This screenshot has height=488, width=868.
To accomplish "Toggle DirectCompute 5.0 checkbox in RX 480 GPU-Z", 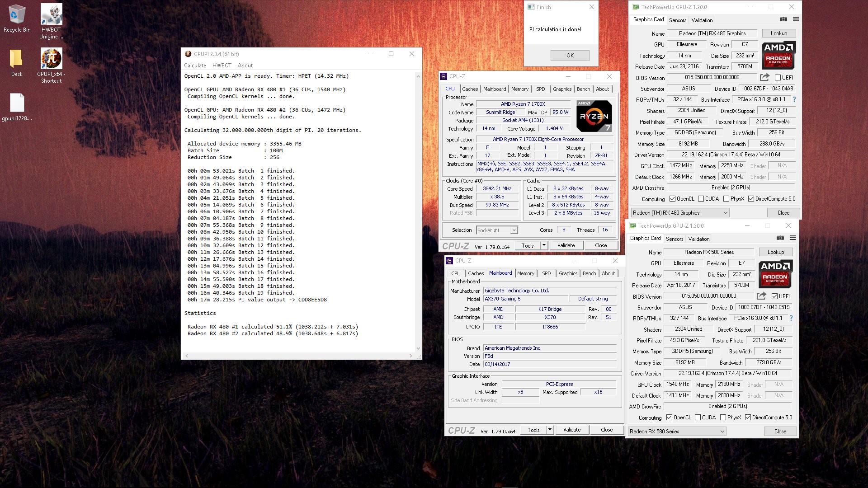I will (751, 199).
